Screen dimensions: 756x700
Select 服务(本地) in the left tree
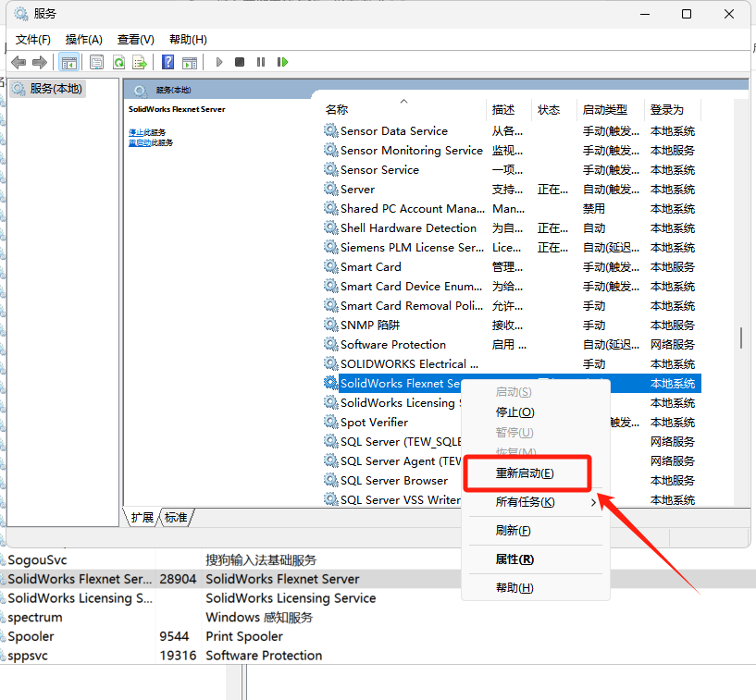click(x=47, y=89)
